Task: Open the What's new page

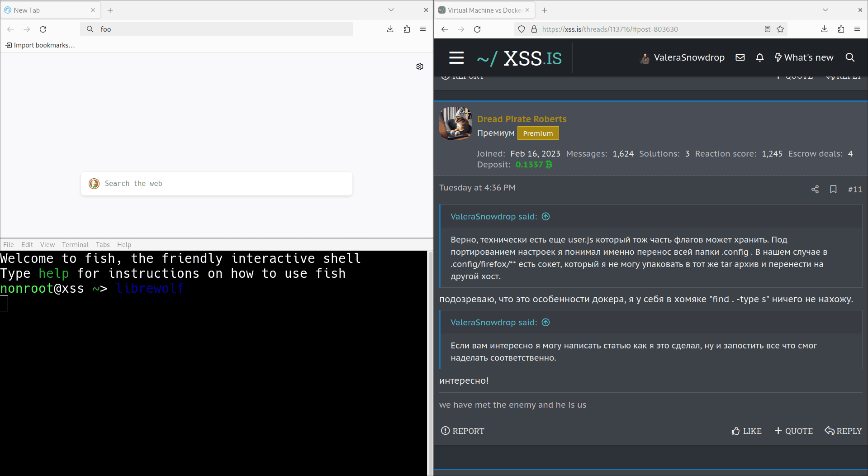Action: 804,57
